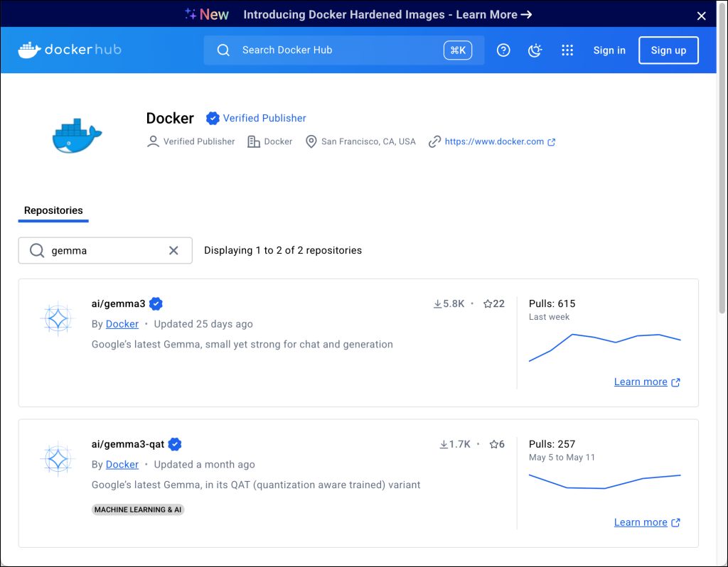Click the 'Pulls: 257' text

click(x=552, y=444)
